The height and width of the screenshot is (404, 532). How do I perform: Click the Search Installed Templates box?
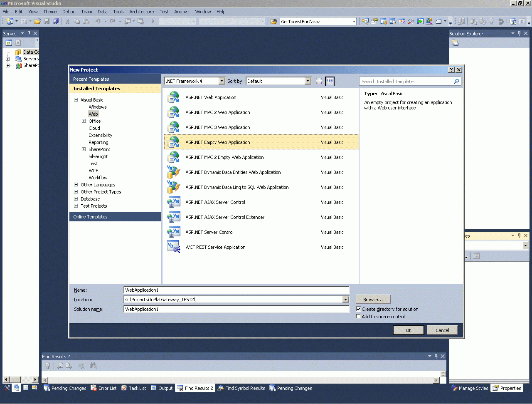[x=410, y=82]
